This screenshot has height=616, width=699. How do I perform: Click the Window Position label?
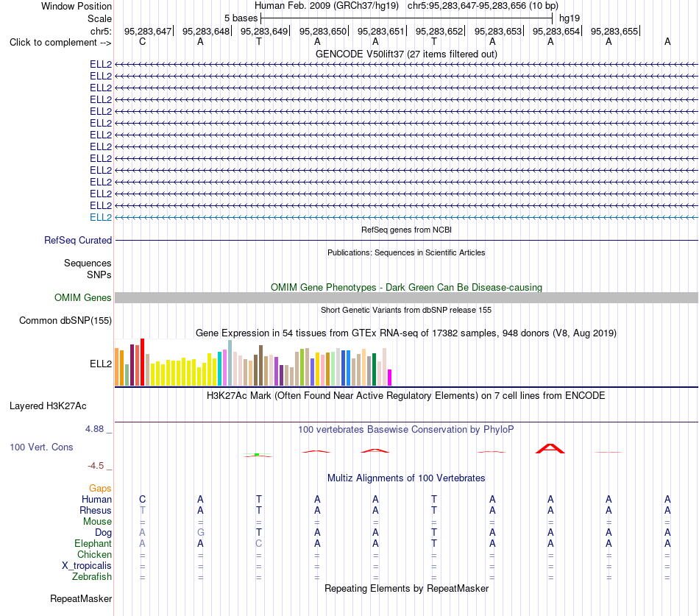click(77, 6)
